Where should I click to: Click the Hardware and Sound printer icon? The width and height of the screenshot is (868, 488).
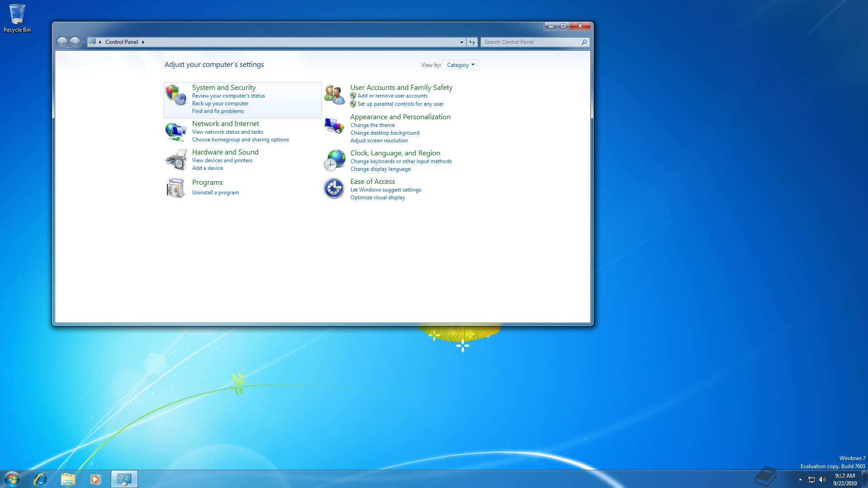(176, 160)
